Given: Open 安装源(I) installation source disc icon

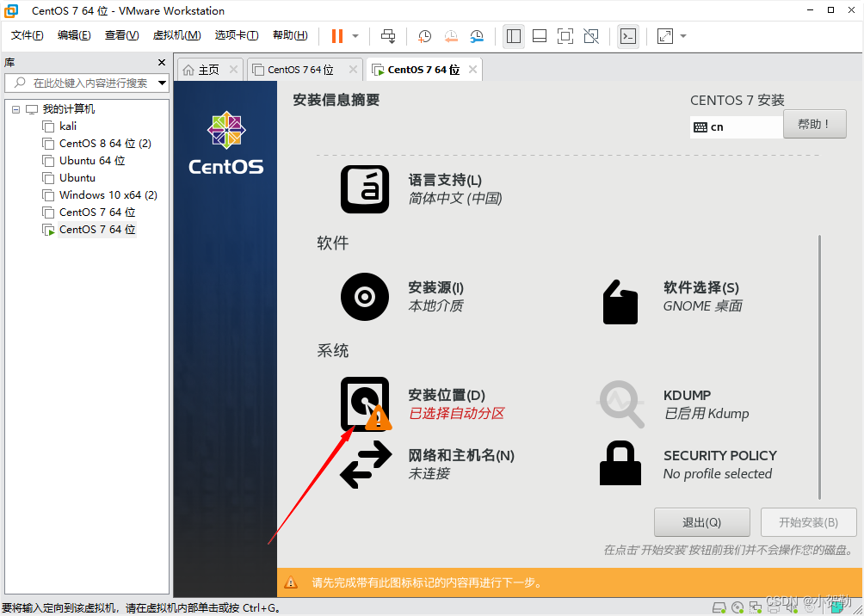Looking at the screenshot, I should click(365, 297).
